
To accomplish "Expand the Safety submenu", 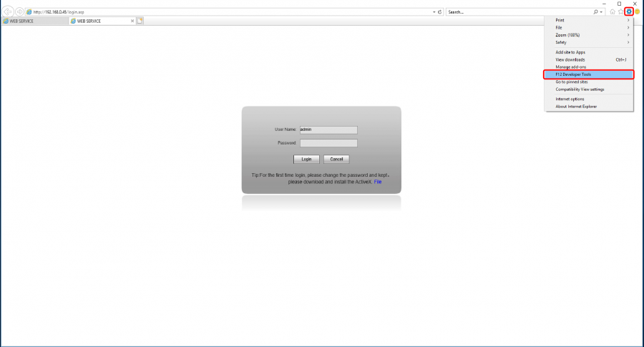I will [x=588, y=42].
